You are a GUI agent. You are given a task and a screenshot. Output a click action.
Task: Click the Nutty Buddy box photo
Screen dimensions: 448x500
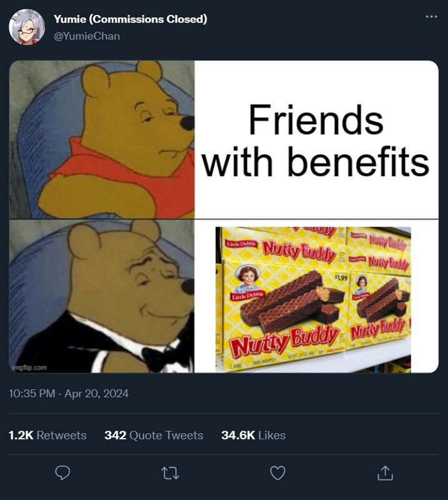[x=313, y=299]
